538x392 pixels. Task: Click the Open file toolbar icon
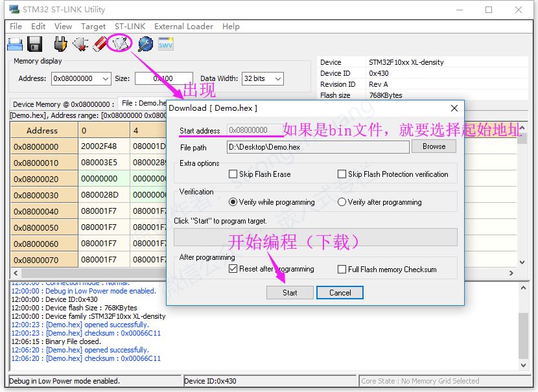coord(15,44)
